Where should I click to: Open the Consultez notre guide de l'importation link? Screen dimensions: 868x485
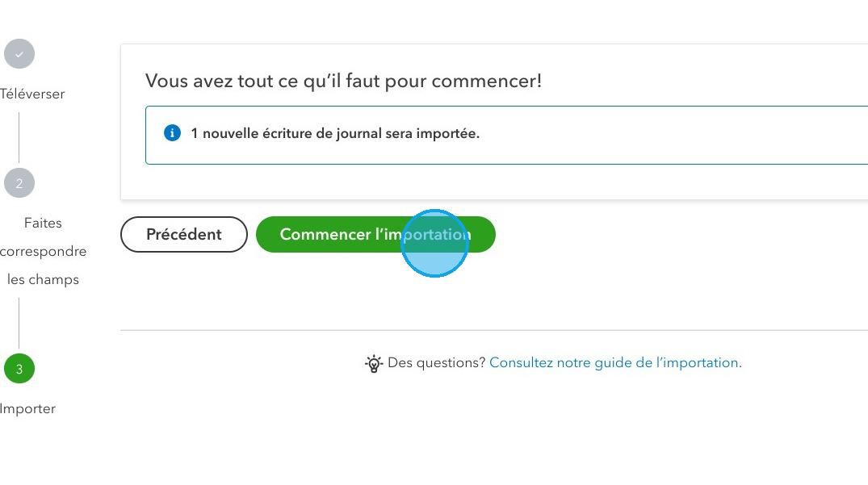pyautogui.click(x=615, y=363)
